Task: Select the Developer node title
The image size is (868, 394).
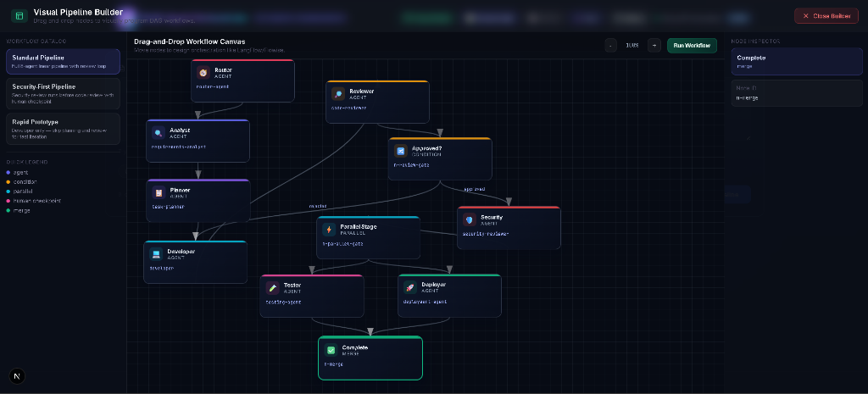Action: tap(181, 252)
